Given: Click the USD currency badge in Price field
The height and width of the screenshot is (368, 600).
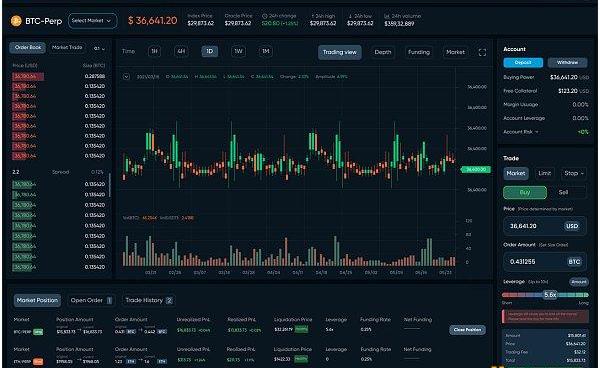Looking at the screenshot, I should [x=572, y=226].
